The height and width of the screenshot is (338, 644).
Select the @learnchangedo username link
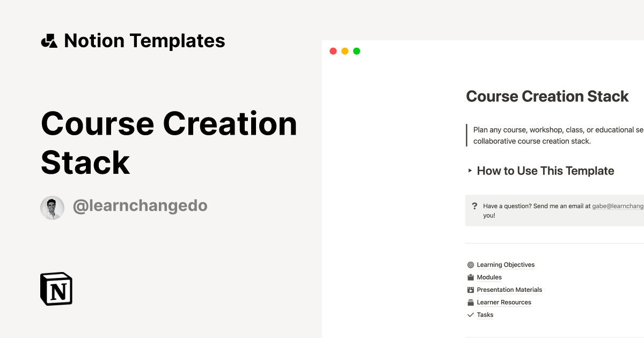(x=141, y=205)
